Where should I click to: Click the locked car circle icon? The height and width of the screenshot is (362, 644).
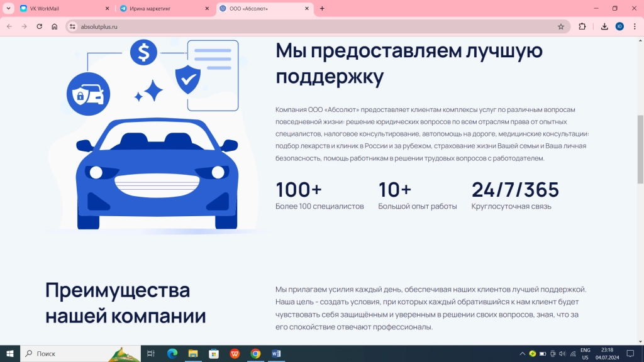pos(88,94)
